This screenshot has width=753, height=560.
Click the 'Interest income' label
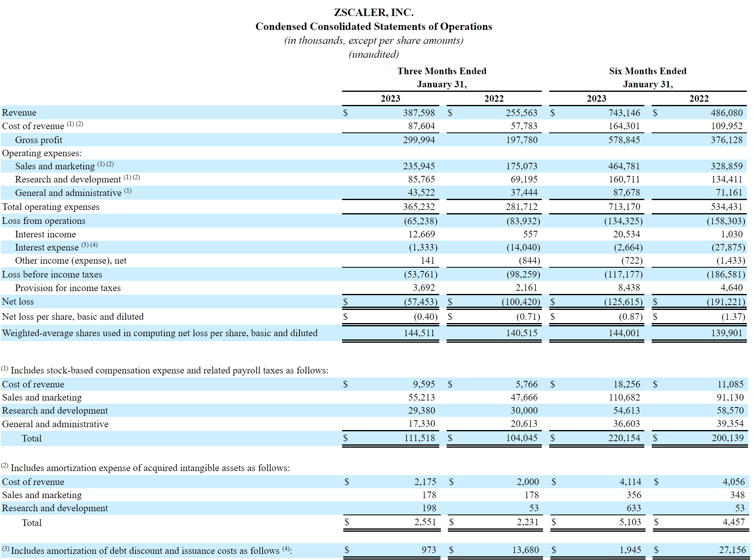pos(46,234)
